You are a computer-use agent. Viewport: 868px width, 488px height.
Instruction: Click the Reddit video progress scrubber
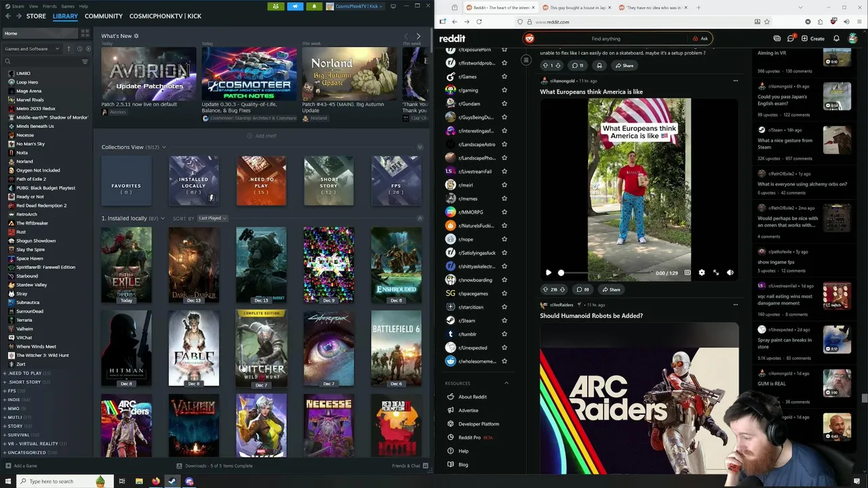tap(561, 272)
